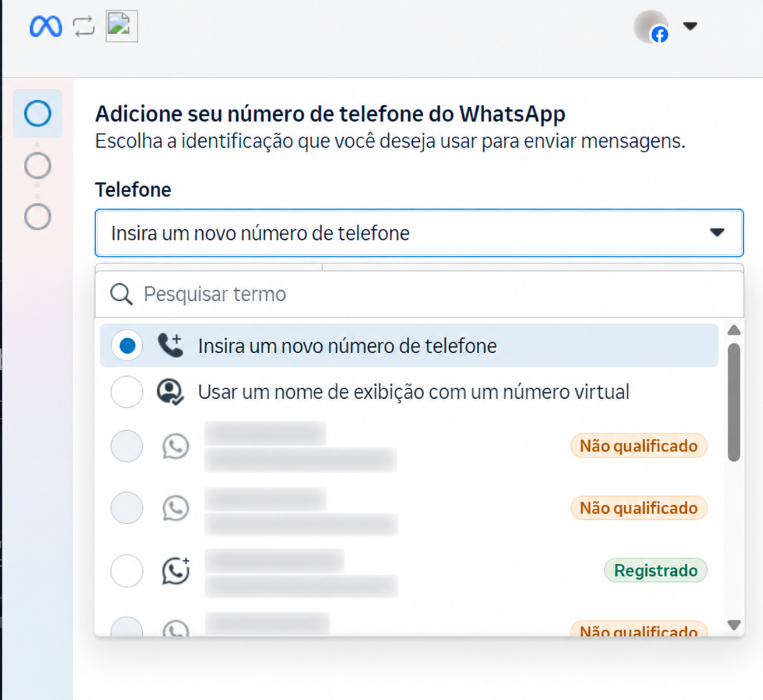763x700 pixels.
Task: Select radio for 'Usar um nome de exibição'
Action: (127, 392)
